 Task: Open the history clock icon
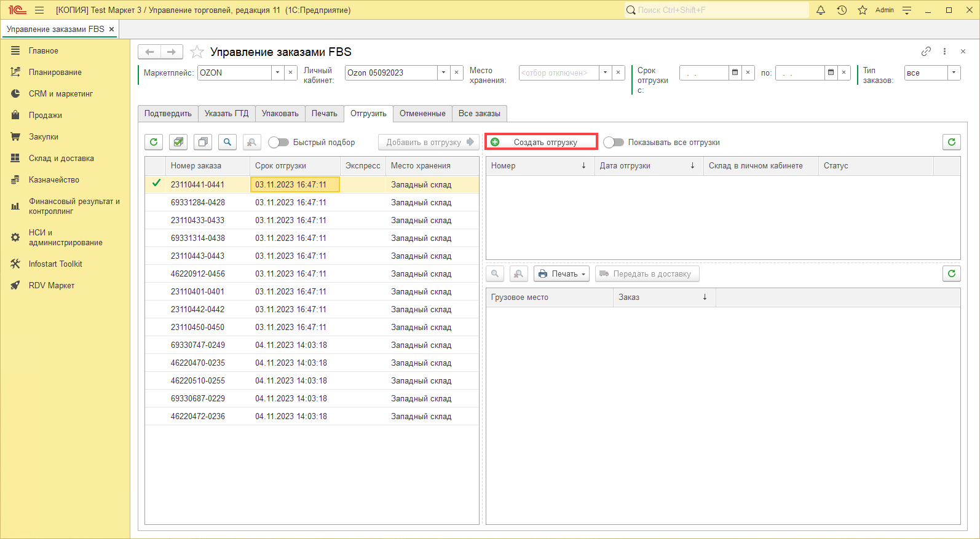click(x=842, y=10)
